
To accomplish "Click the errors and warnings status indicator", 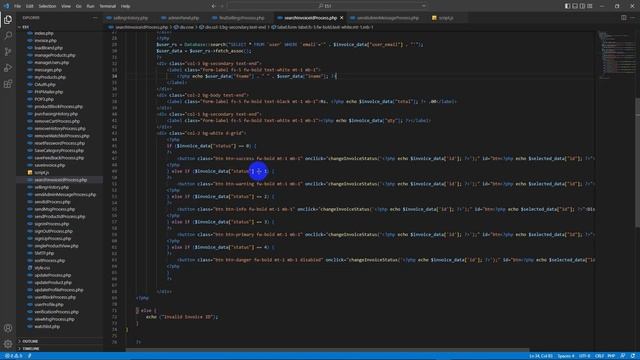I will [x=14, y=356].
